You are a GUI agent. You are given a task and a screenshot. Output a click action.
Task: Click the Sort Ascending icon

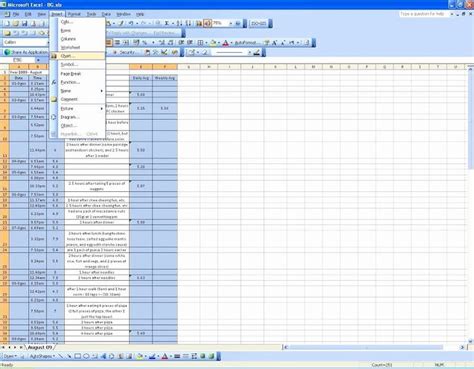click(x=179, y=23)
